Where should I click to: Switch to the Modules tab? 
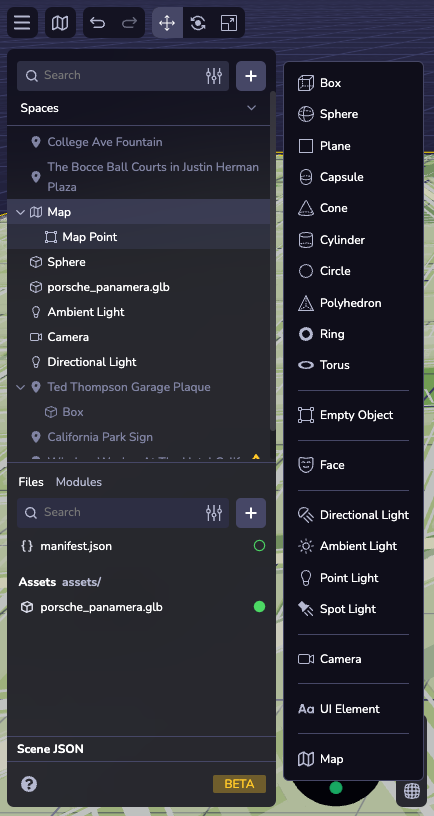[x=79, y=482]
